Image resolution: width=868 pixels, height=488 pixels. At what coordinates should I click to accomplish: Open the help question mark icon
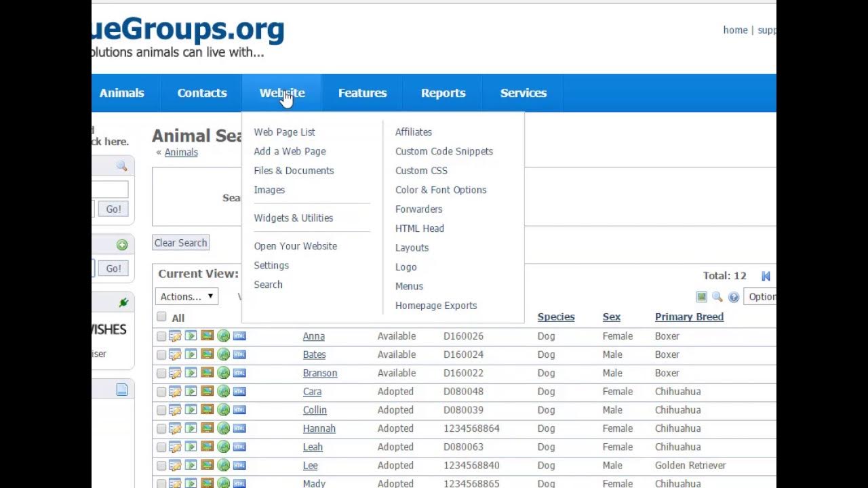(734, 296)
